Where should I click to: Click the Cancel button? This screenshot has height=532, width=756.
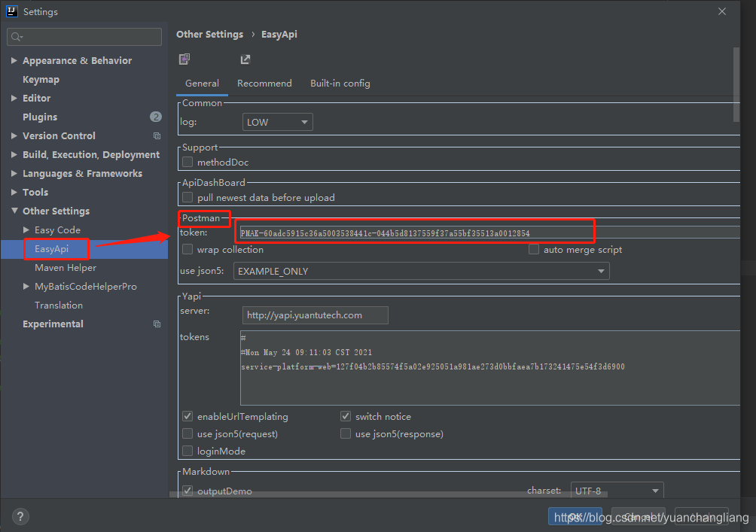(x=639, y=517)
